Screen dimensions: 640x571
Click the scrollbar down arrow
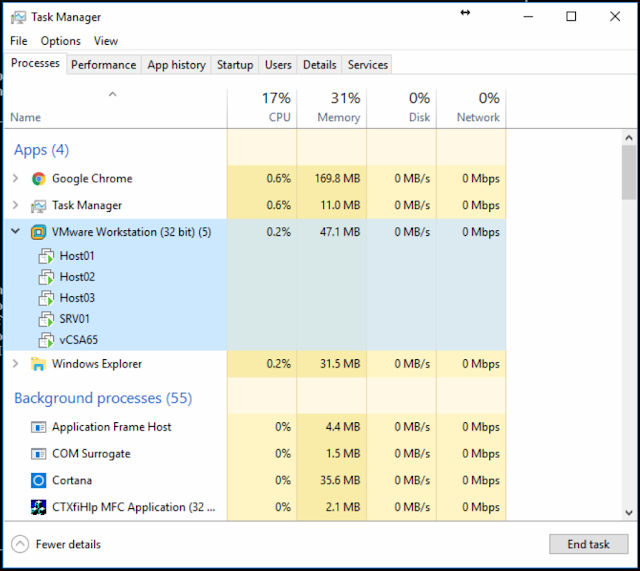(x=629, y=513)
